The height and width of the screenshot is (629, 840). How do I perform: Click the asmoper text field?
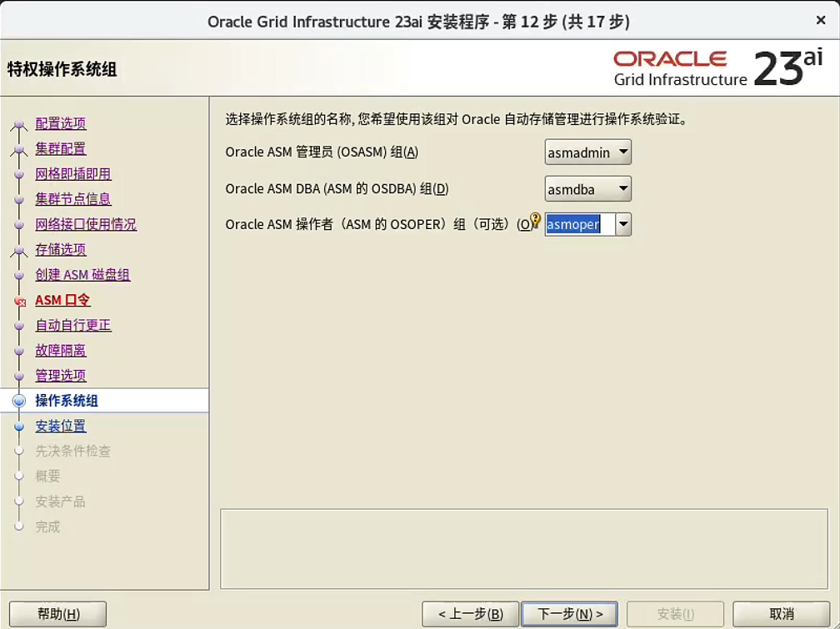point(580,225)
